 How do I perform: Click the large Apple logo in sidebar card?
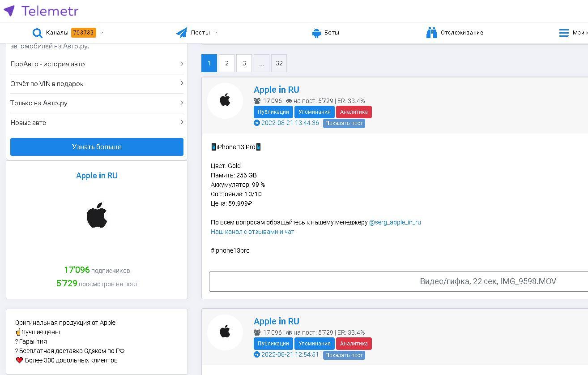(97, 215)
